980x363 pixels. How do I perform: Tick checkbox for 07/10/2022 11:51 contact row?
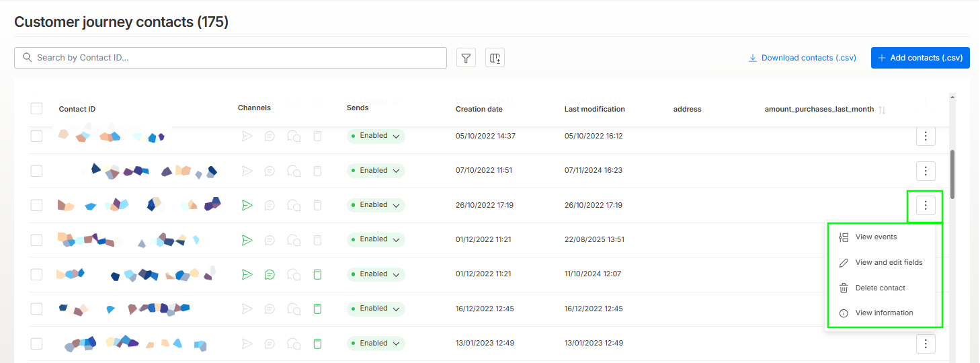point(36,171)
